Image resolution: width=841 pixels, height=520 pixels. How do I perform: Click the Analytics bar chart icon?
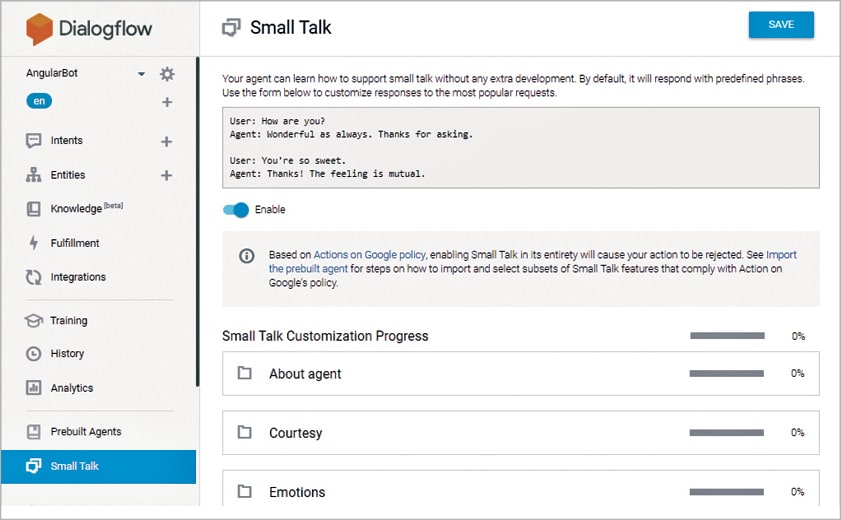pyautogui.click(x=33, y=388)
